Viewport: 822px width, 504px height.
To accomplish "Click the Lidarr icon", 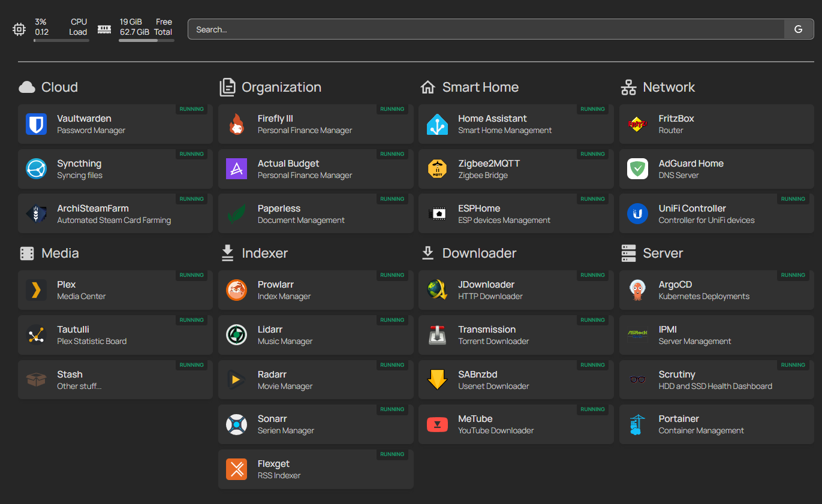I will point(237,335).
